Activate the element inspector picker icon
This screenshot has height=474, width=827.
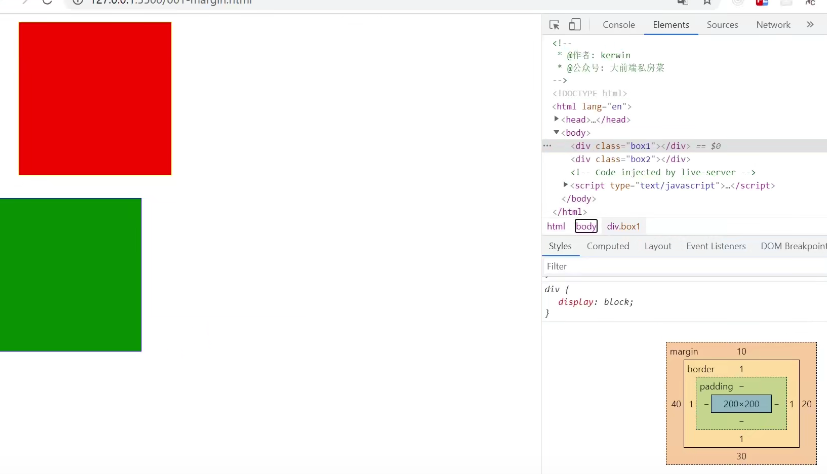554,25
